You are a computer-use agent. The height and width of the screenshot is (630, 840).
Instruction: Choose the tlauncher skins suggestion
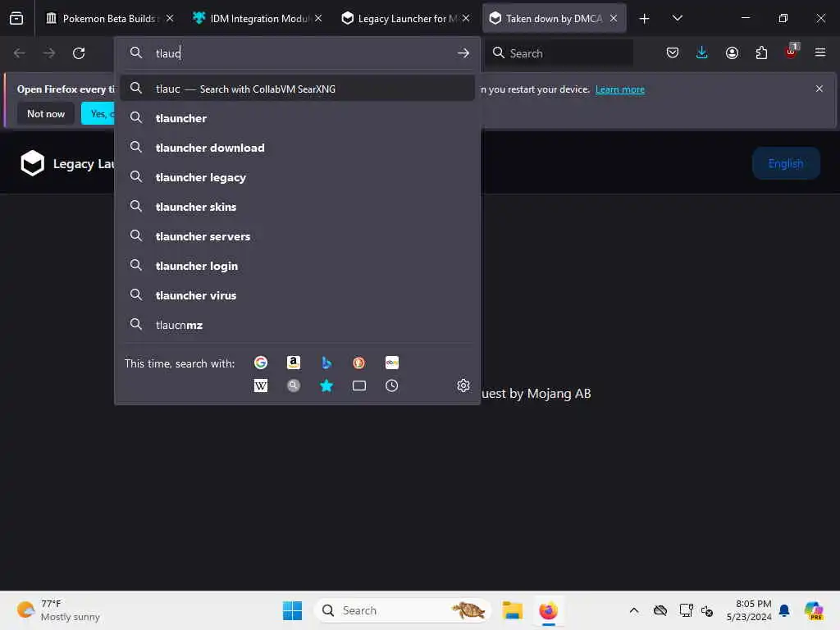click(x=297, y=207)
